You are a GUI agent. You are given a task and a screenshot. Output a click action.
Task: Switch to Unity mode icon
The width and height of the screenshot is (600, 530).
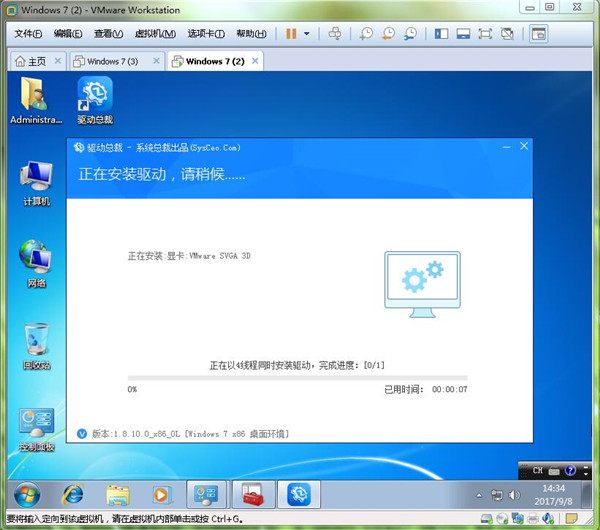[507, 34]
